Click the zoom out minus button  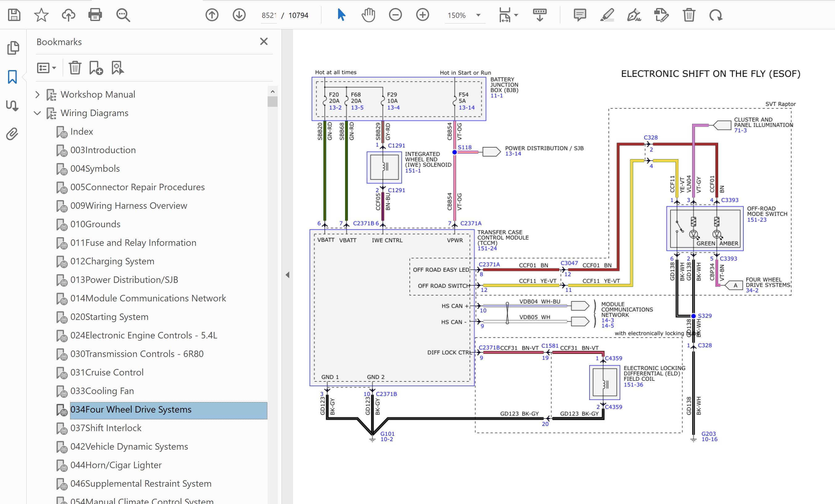(395, 15)
